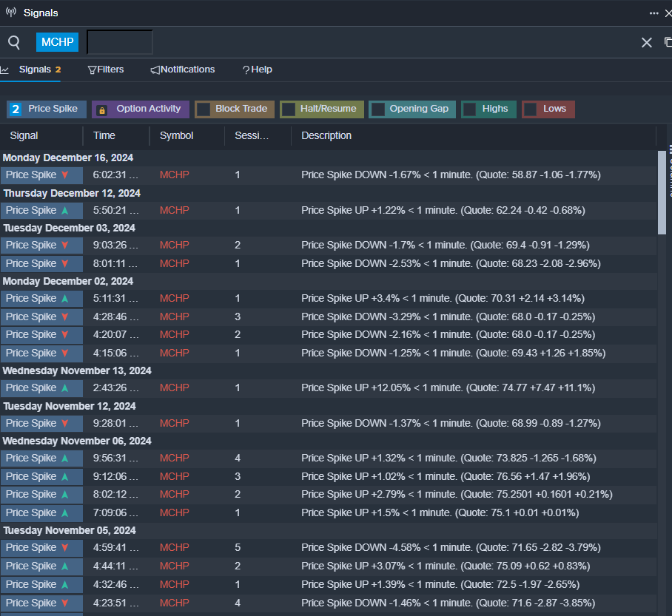The width and height of the screenshot is (672, 616).
Task: Open the Filters tab
Action: 106,70
